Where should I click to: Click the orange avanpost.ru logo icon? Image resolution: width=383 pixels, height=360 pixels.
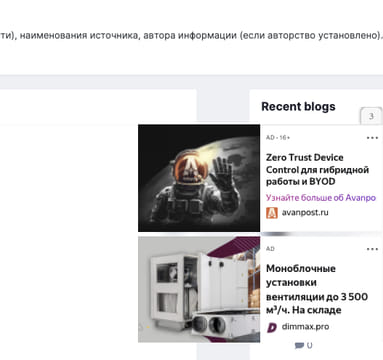pos(272,213)
